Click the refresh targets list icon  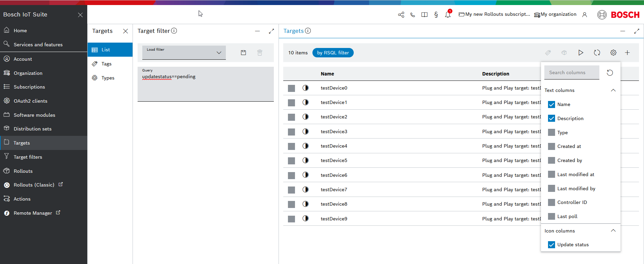click(597, 53)
